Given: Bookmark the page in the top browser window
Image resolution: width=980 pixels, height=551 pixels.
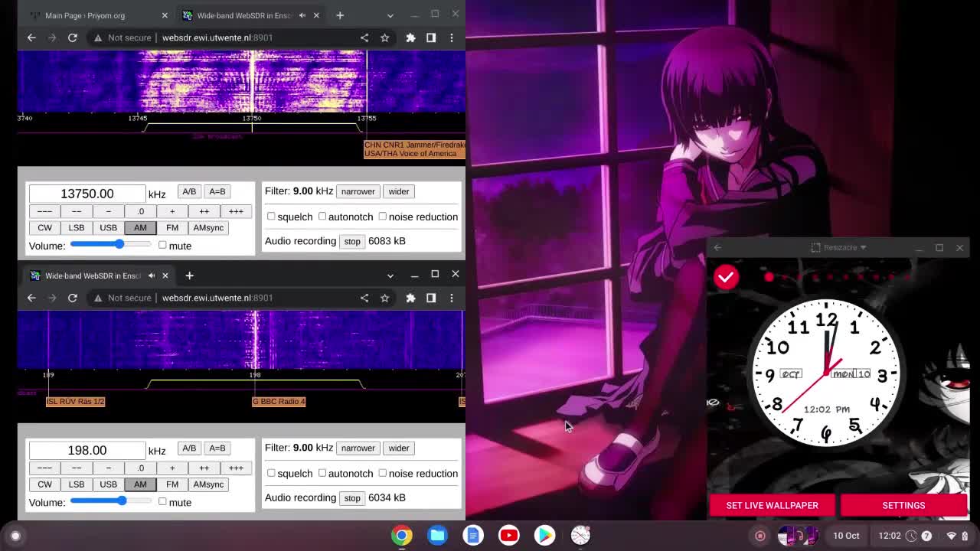Looking at the screenshot, I should click(385, 37).
